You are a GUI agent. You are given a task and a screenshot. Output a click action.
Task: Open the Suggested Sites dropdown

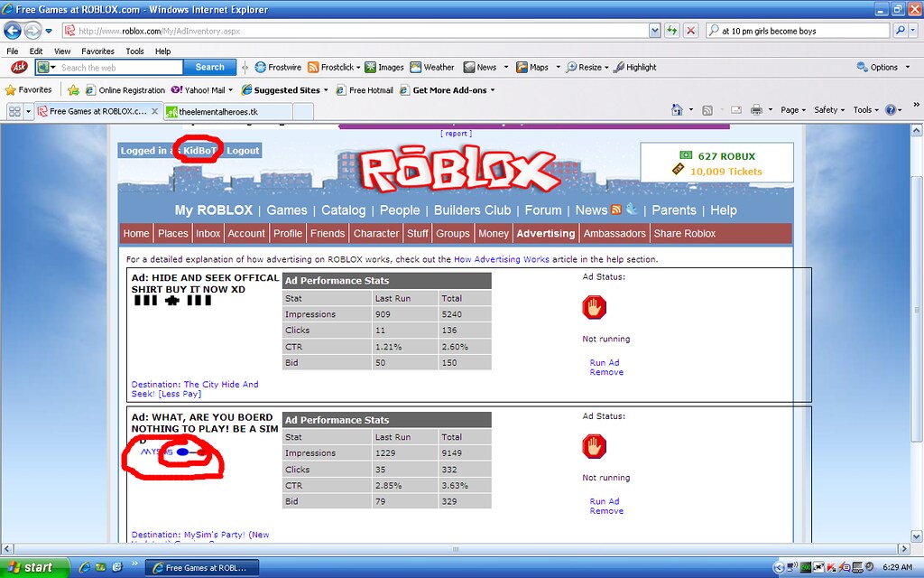pyautogui.click(x=291, y=90)
